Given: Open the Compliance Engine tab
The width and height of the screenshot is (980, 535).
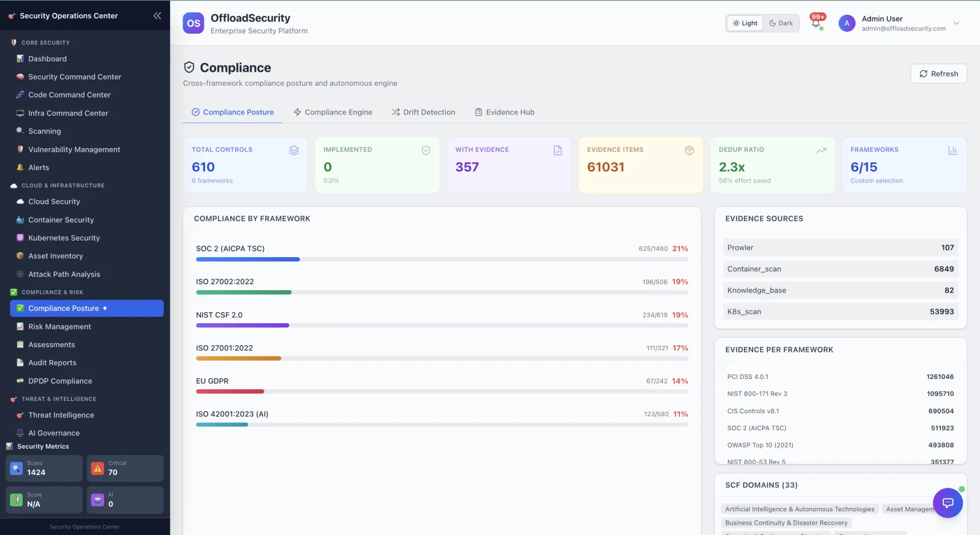Looking at the screenshot, I should tap(333, 112).
